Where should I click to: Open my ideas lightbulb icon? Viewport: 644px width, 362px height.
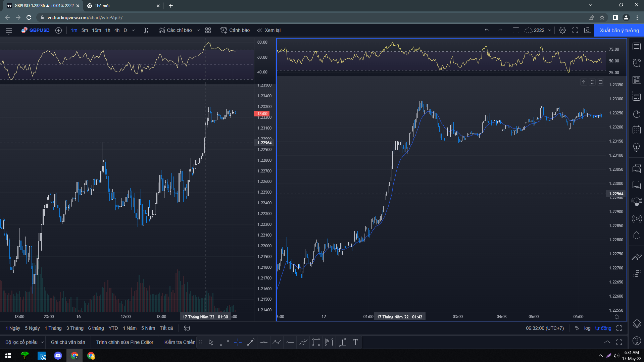coord(637,147)
